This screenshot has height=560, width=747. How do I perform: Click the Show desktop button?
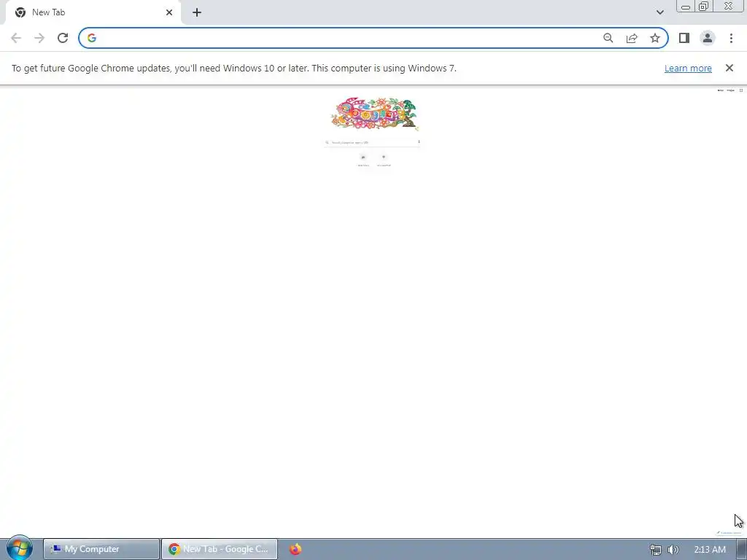742,550
